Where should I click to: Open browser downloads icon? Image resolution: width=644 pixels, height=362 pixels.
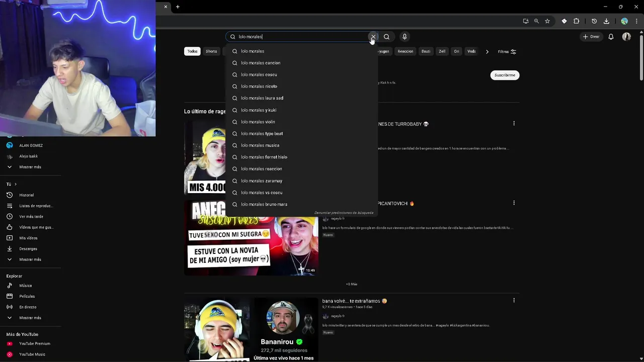click(606, 21)
